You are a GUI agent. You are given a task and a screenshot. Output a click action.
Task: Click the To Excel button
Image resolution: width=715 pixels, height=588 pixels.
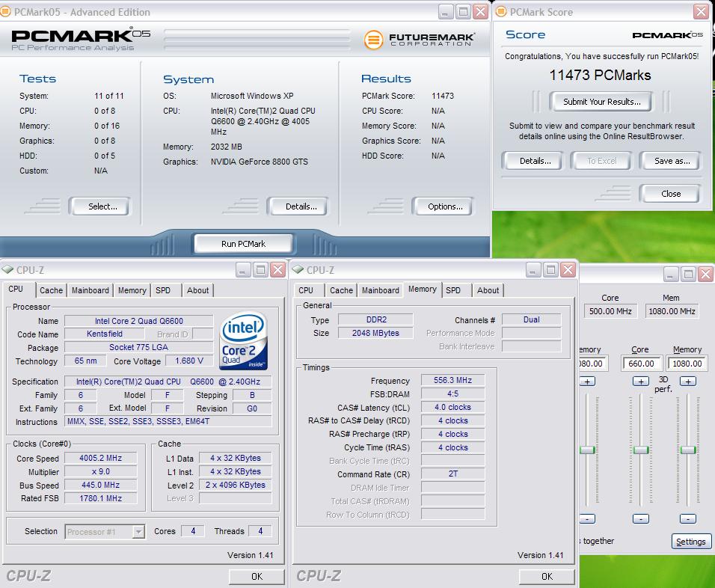tap(601, 161)
